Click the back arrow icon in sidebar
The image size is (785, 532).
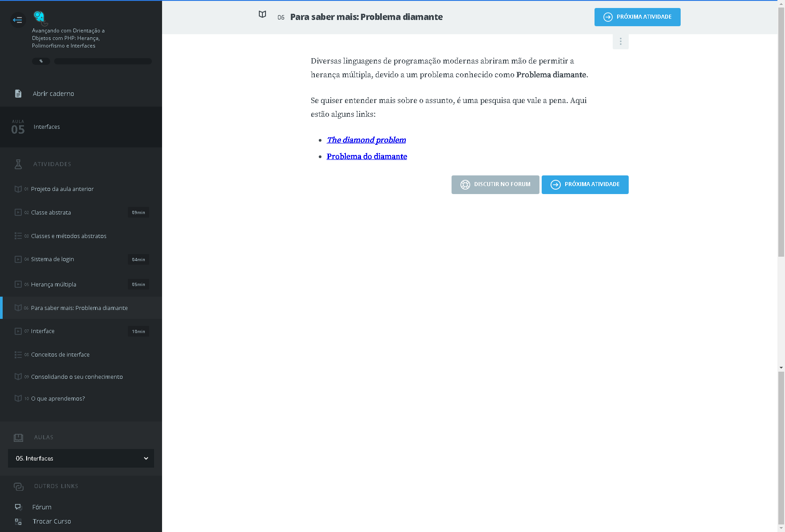point(18,20)
